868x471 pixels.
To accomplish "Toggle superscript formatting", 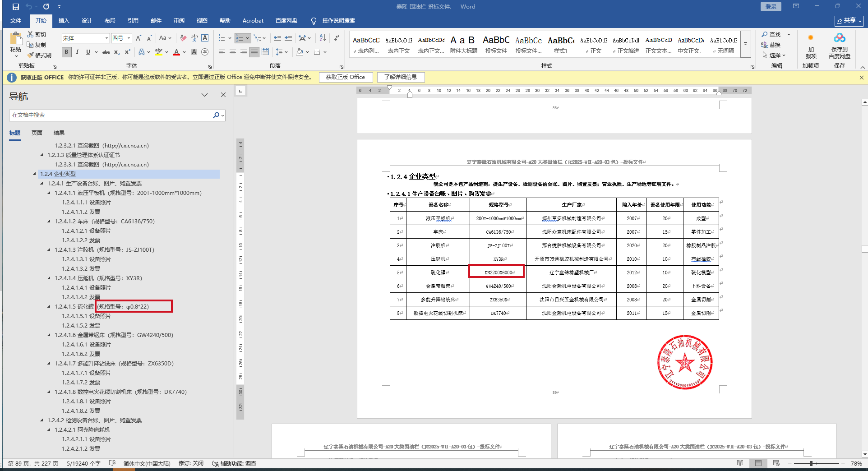I will click(x=128, y=52).
